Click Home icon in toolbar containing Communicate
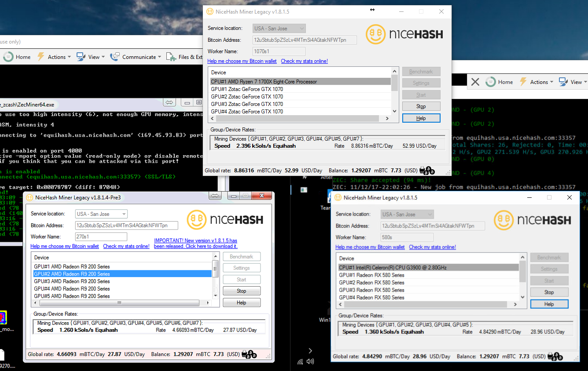The height and width of the screenshot is (371, 588). coord(8,57)
